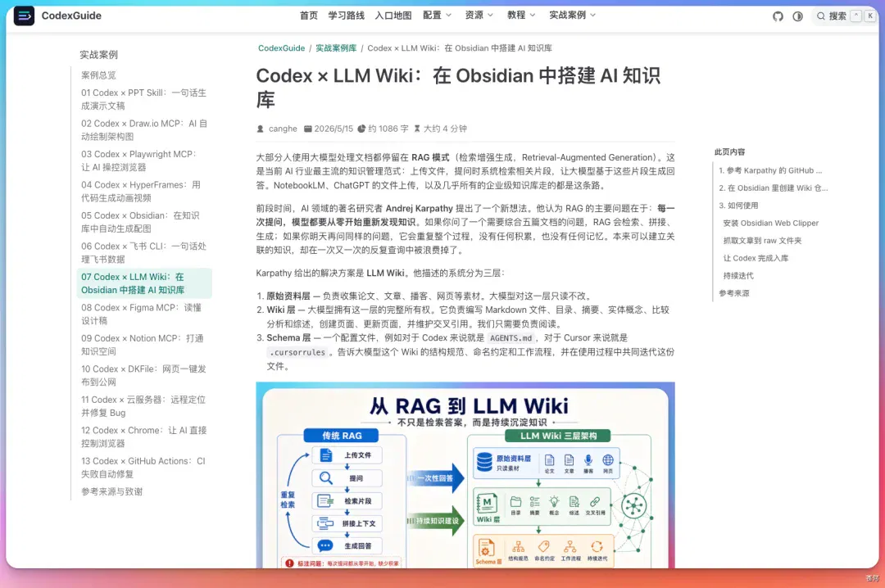Select active 07 Codex × LLM Wiki item
885x588 pixels.
point(144,283)
